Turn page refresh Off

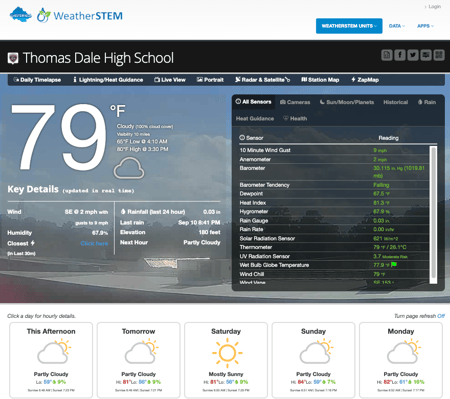coord(441,316)
